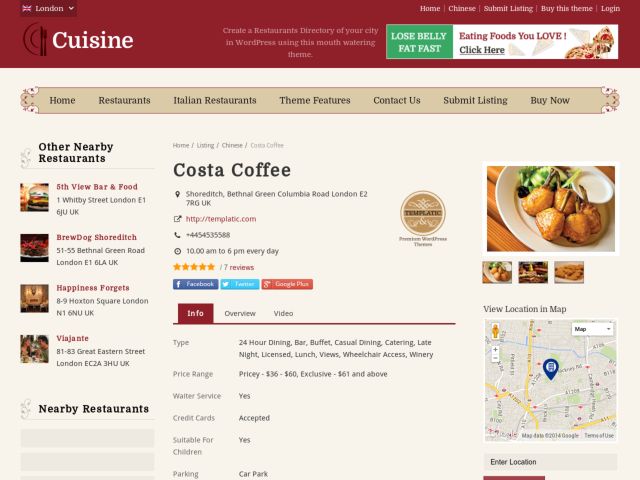Click the Chinese breadcrumb

click(232, 145)
